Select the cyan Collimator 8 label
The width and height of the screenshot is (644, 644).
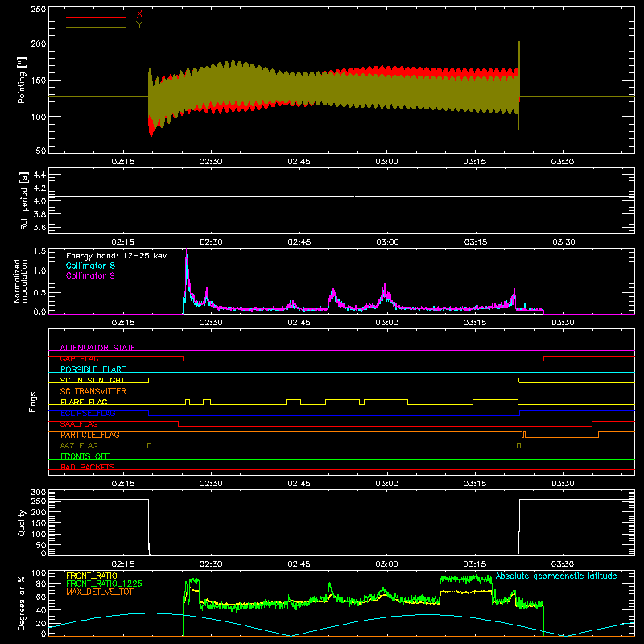(90, 266)
